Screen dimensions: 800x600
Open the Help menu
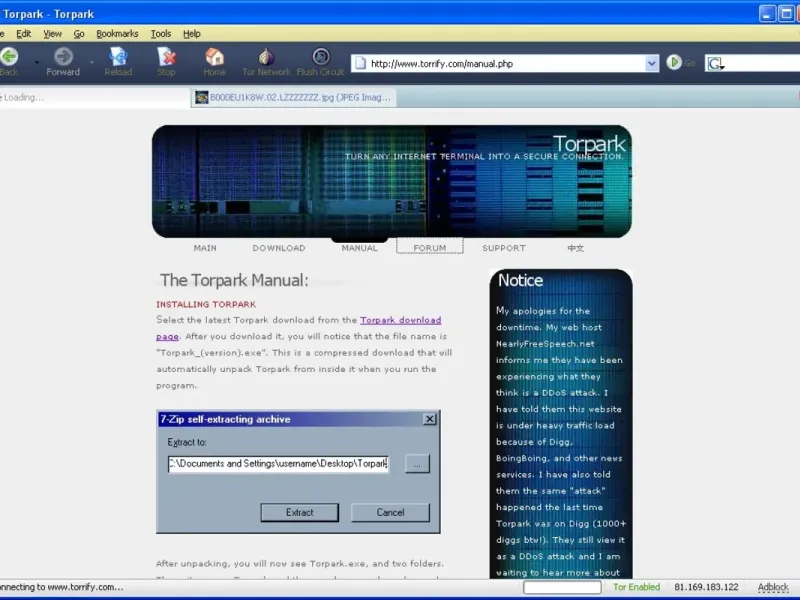tap(192, 34)
